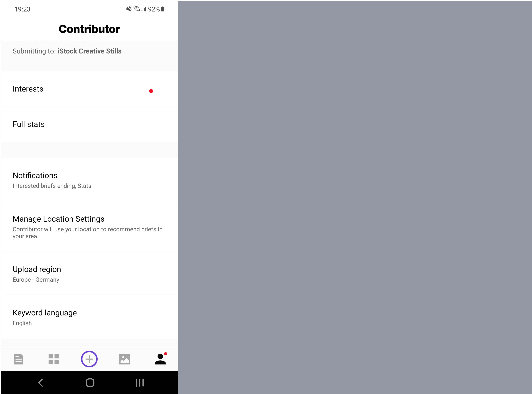Open Manage Location Settings
This screenshot has height=394, width=532.
tap(89, 227)
